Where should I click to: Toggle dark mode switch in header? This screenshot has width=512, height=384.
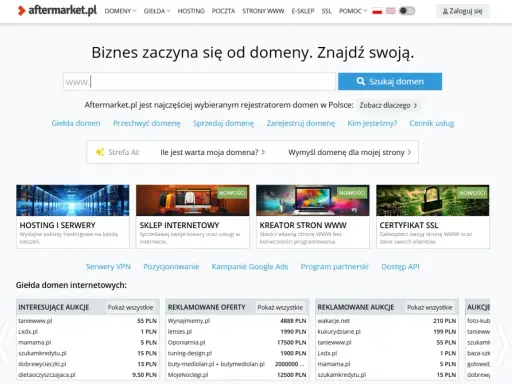407,11
